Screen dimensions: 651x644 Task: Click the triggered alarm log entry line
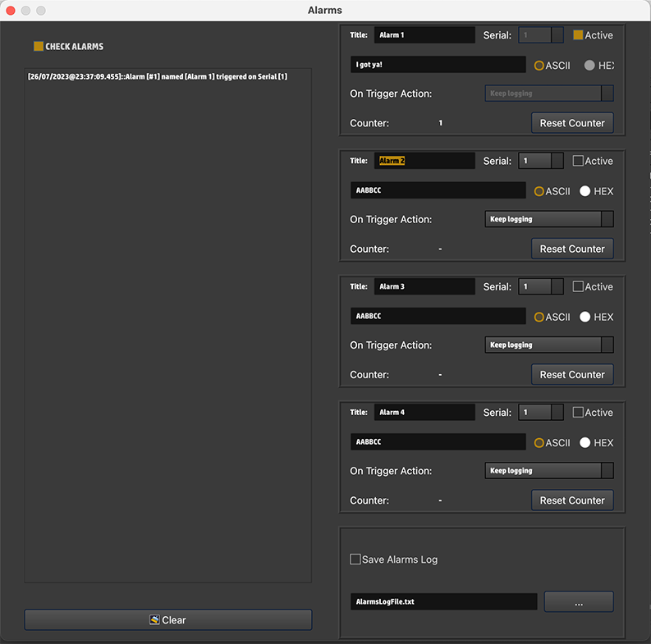point(158,77)
